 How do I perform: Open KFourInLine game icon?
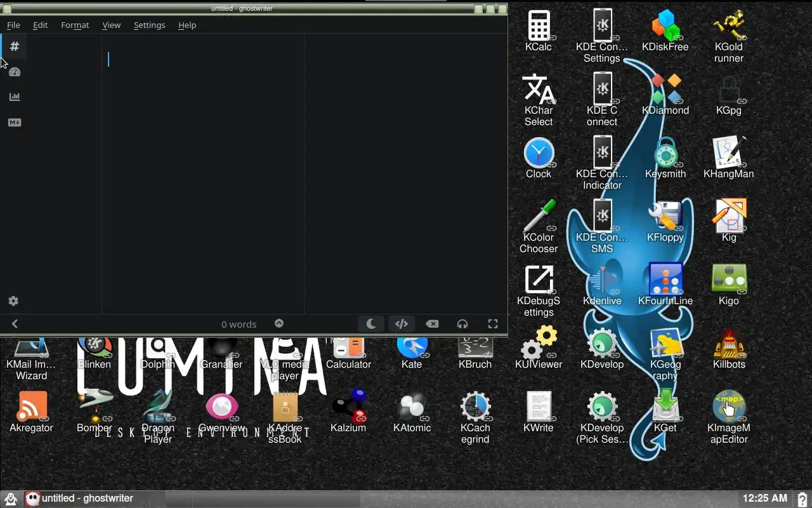point(665,285)
